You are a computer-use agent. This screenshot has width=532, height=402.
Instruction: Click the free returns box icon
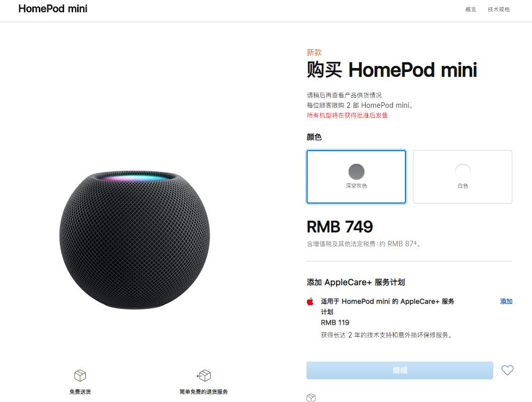(204, 375)
